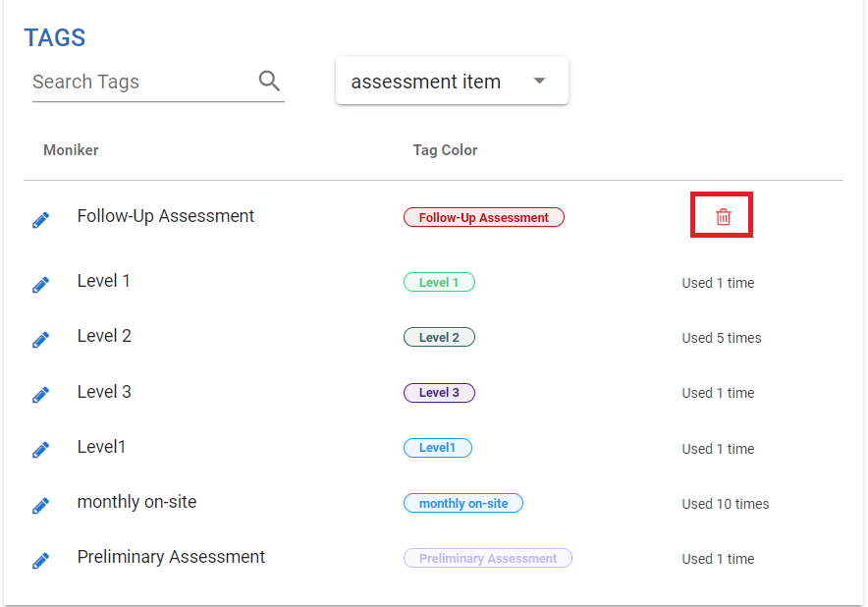Click the blue monthly on-site chip
Screen dimensions: 868x607
[463, 504]
